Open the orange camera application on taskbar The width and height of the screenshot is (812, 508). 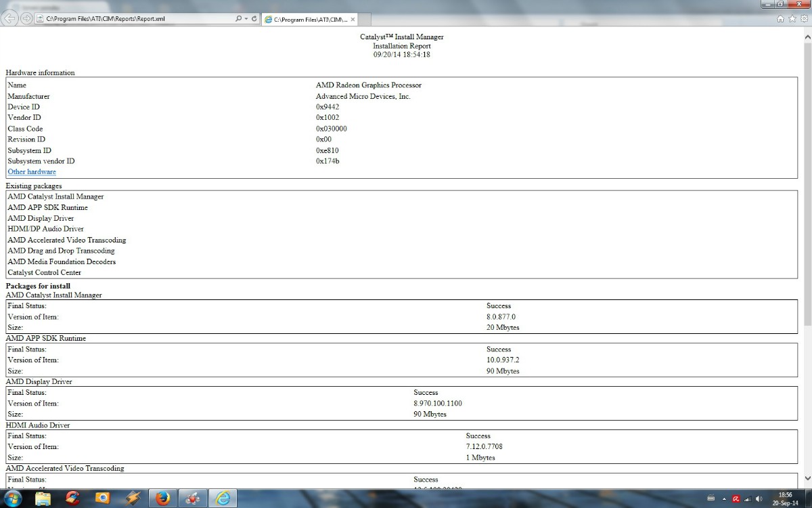(102, 499)
